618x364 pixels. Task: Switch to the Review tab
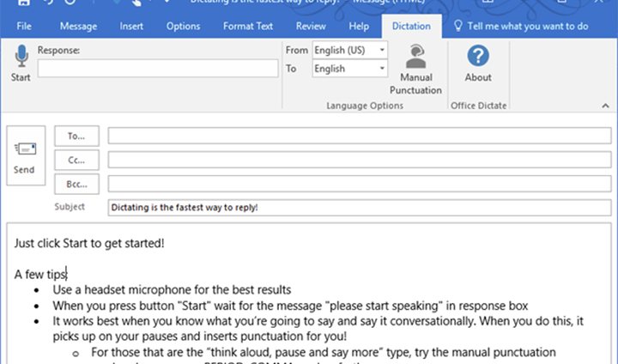click(311, 26)
